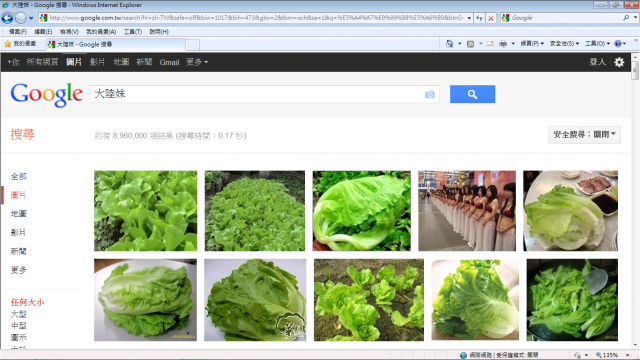640x360 pixels.
Task: Open the 網頁(P) command bar dropdown
Action: click(532, 44)
